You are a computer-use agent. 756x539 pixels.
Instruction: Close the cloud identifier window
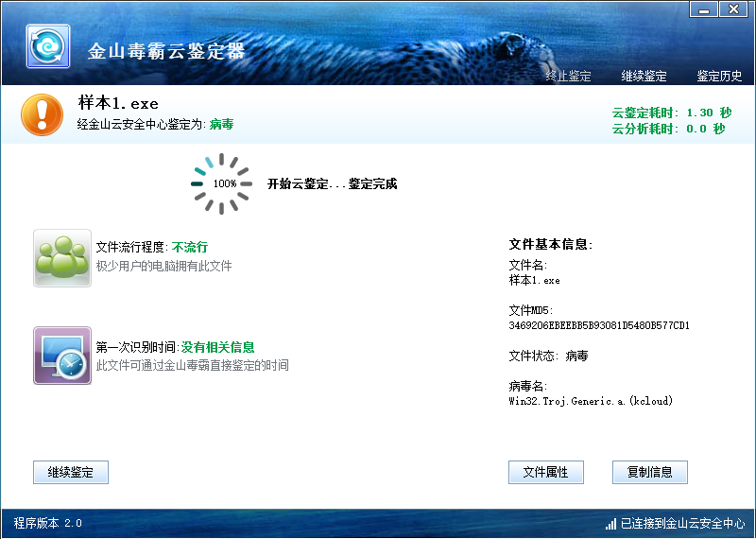point(733,9)
